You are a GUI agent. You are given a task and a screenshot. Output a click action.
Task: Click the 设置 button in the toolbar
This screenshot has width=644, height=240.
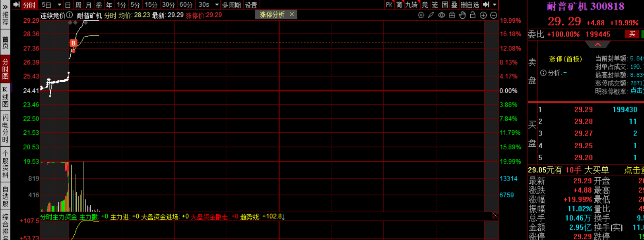[x=251, y=5]
